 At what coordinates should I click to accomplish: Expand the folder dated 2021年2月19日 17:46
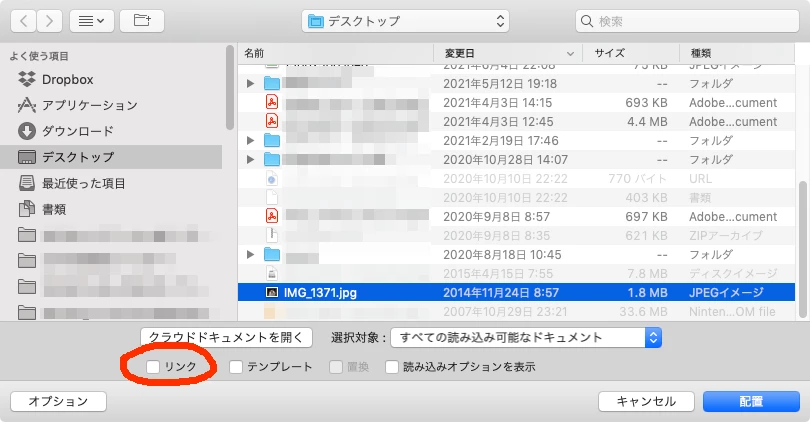(x=251, y=140)
